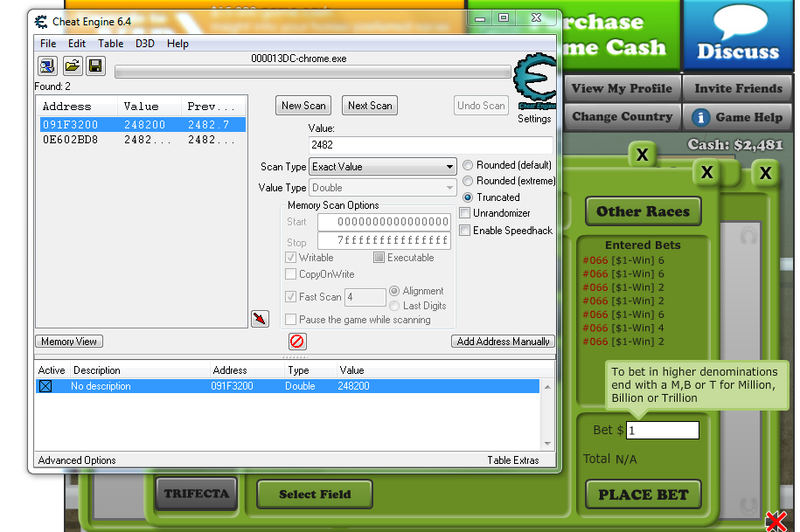This screenshot has height=532, width=800.
Task: Toggle Enable Speedhack checkbox
Action: (x=465, y=231)
